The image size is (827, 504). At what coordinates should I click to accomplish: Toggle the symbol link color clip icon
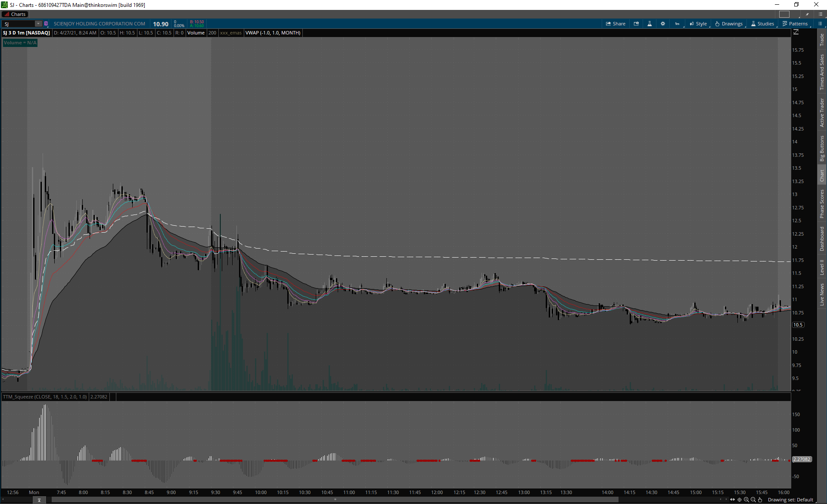pyautogui.click(x=46, y=24)
